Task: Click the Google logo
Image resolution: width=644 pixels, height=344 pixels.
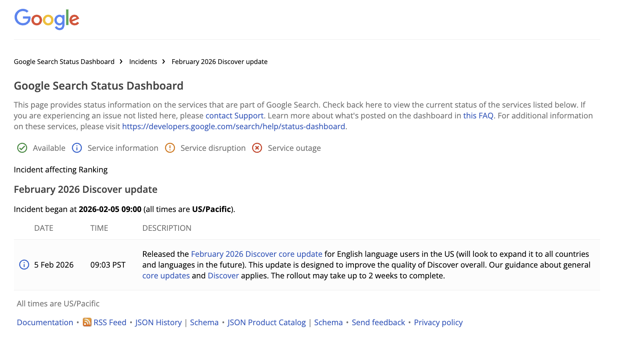Action: tap(47, 19)
